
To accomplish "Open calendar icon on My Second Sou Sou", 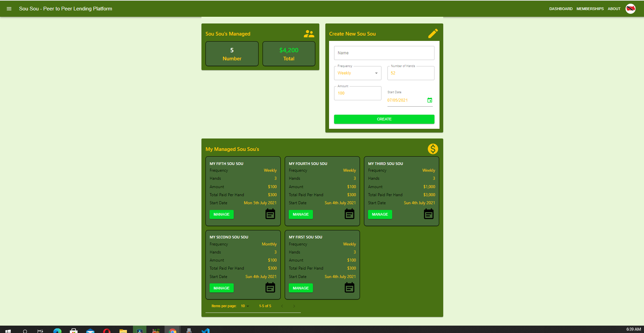I will [270, 288].
